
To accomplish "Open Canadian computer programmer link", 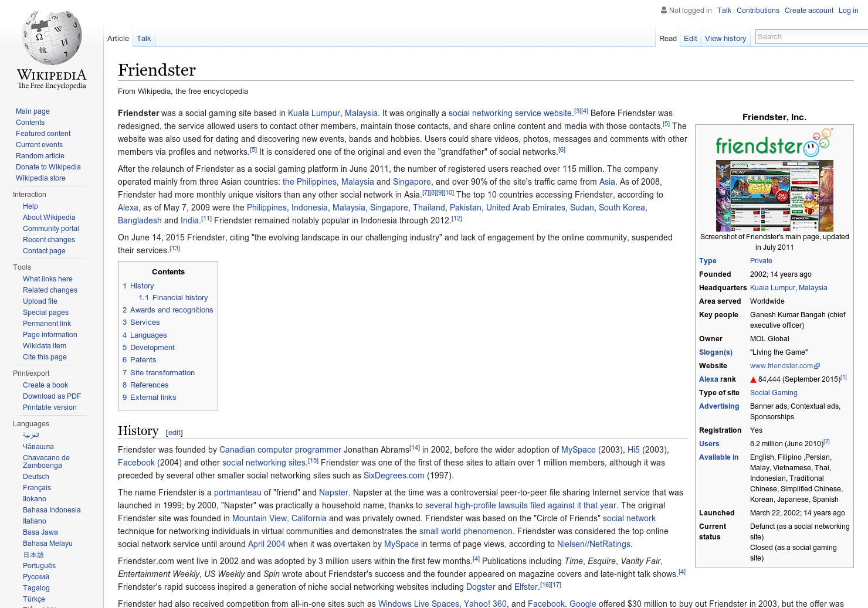I will 280,450.
